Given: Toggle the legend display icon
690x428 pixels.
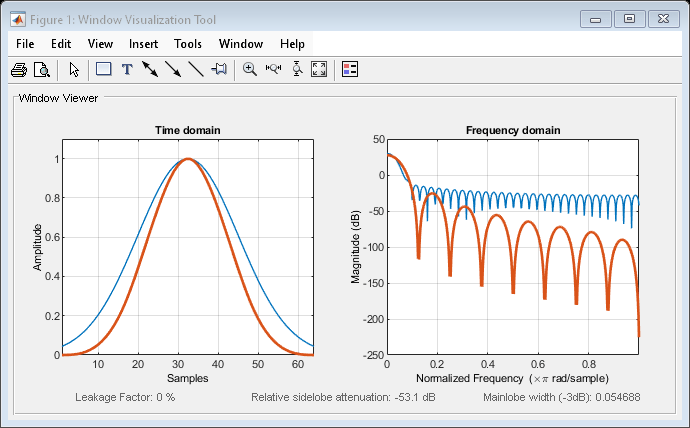Looking at the screenshot, I should point(350,70).
